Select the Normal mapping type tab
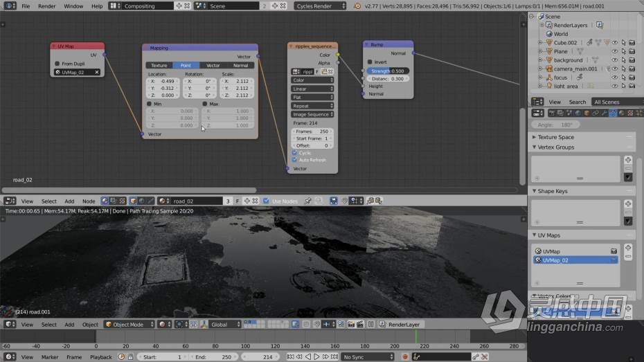 point(240,65)
